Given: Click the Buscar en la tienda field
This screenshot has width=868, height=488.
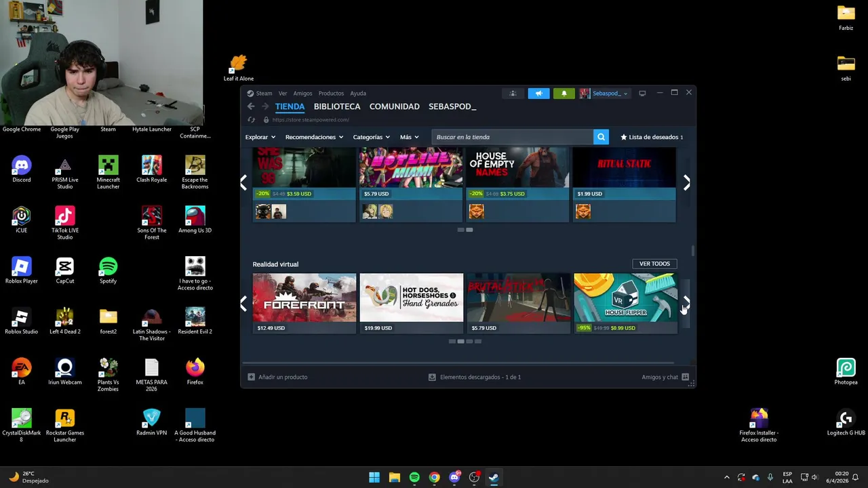Looking at the screenshot, I should [512, 137].
